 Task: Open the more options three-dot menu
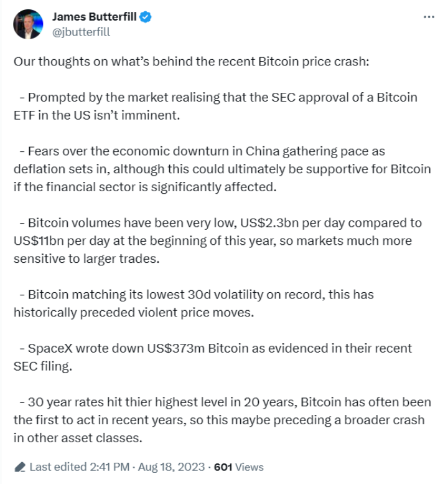click(429, 17)
